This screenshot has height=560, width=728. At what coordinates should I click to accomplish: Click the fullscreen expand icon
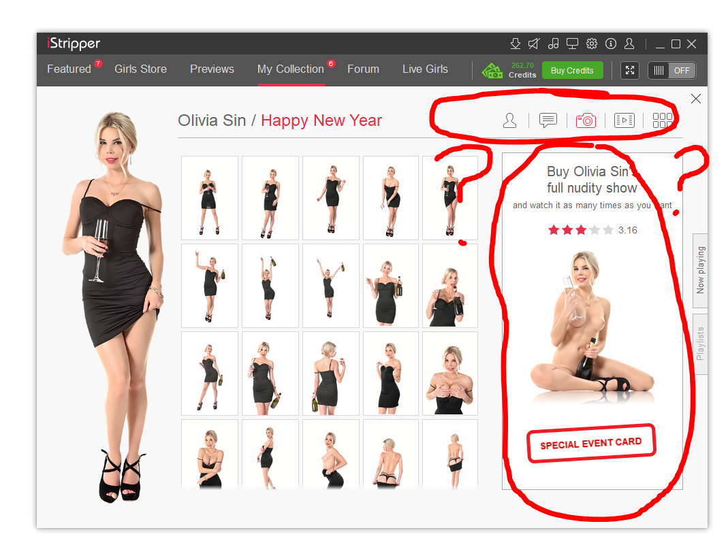coord(630,71)
